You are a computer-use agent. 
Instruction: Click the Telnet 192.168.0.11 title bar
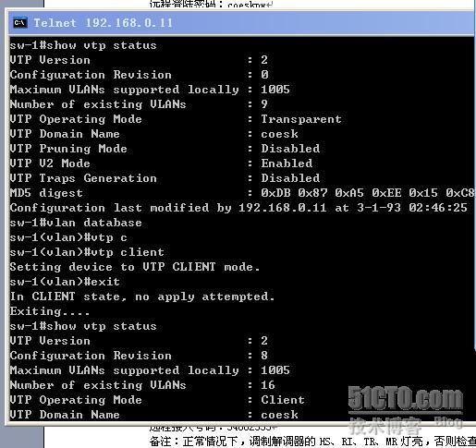pyautogui.click(x=241, y=23)
